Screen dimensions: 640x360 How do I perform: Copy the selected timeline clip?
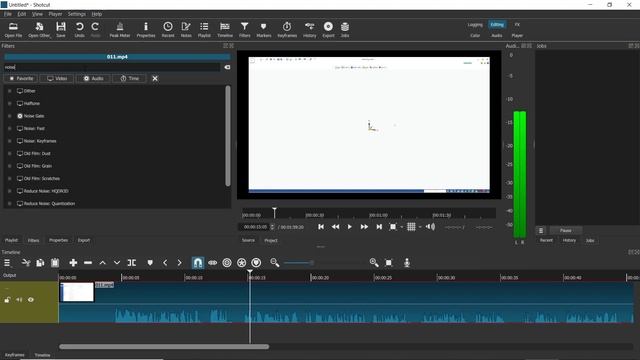click(x=40, y=262)
